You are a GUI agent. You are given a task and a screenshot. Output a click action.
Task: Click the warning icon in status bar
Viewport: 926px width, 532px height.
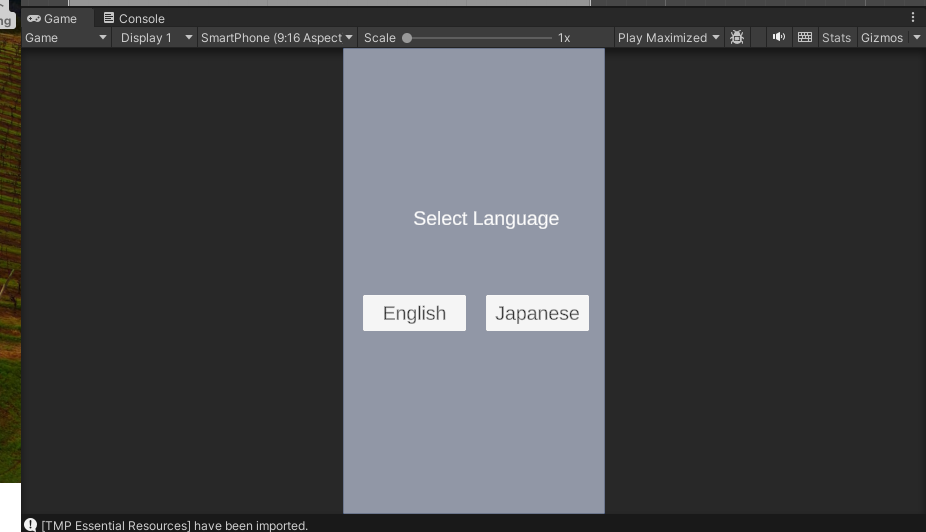click(30, 525)
